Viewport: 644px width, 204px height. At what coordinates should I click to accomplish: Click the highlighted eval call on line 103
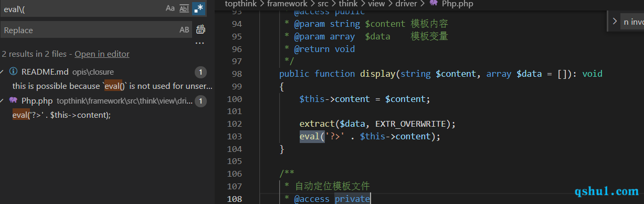pos(310,136)
